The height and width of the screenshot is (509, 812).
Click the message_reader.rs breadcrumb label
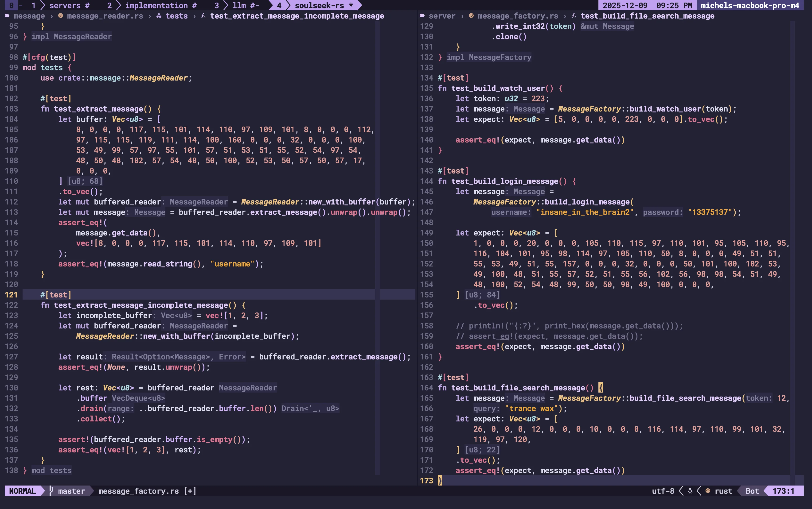click(105, 16)
